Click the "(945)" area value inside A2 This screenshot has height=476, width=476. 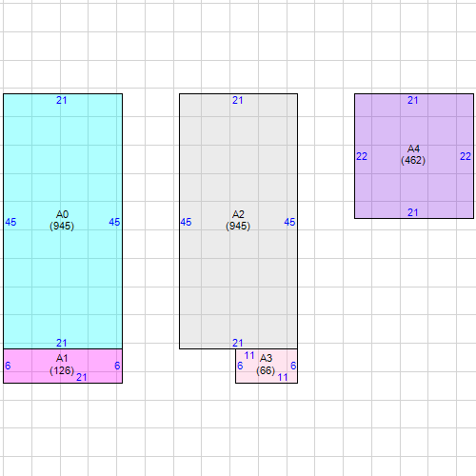point(238,226)
